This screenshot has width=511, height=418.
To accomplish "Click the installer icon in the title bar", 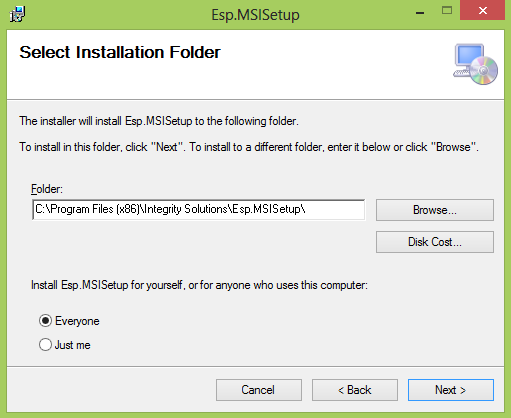I will [17, 14].
